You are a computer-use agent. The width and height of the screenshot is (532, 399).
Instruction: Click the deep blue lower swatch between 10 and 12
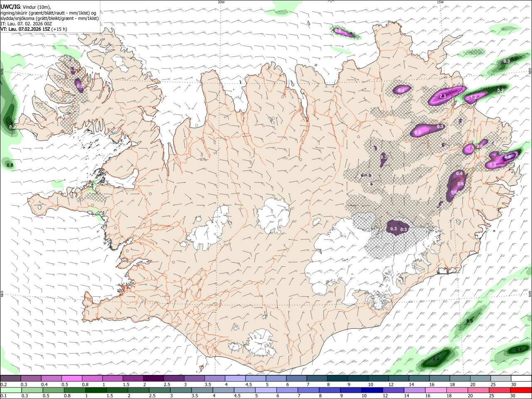point(372,390)
